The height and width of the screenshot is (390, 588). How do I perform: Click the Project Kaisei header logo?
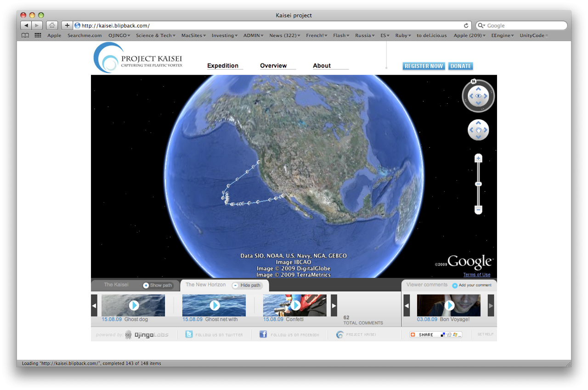(x=138, y=58)
